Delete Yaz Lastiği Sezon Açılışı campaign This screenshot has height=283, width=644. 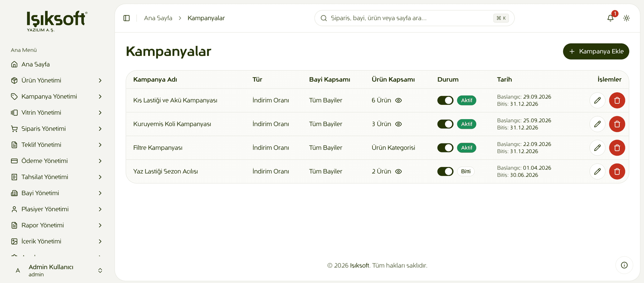point(617,171)
